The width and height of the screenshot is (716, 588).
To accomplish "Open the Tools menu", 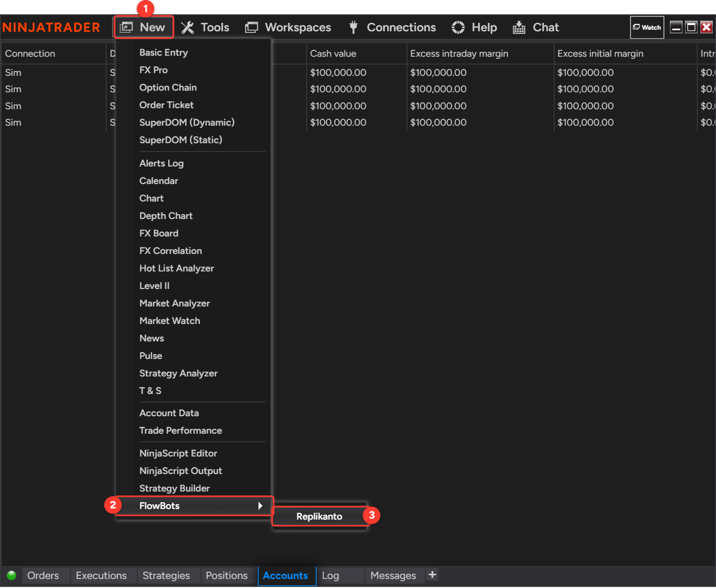I will click(x=205, y=28).
